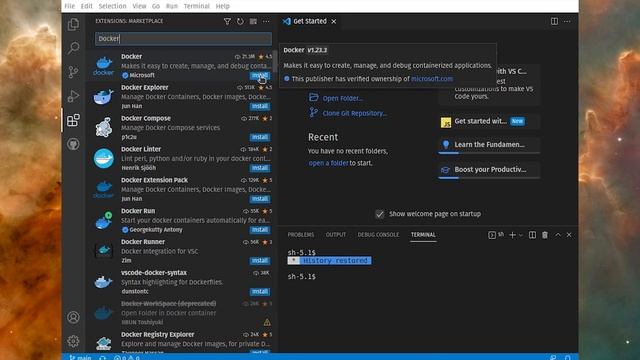The width and height of the screenshot is (640, 360).
Task: Select the deprecated Docker WorkSpace extension
Action: 181,313
